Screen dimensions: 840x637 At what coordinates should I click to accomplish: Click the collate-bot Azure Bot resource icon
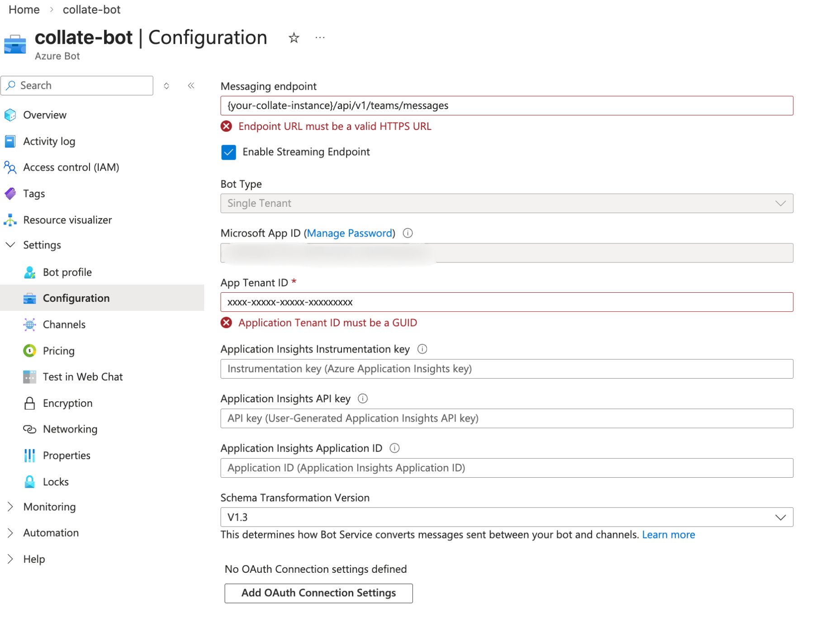pos(15,44)
